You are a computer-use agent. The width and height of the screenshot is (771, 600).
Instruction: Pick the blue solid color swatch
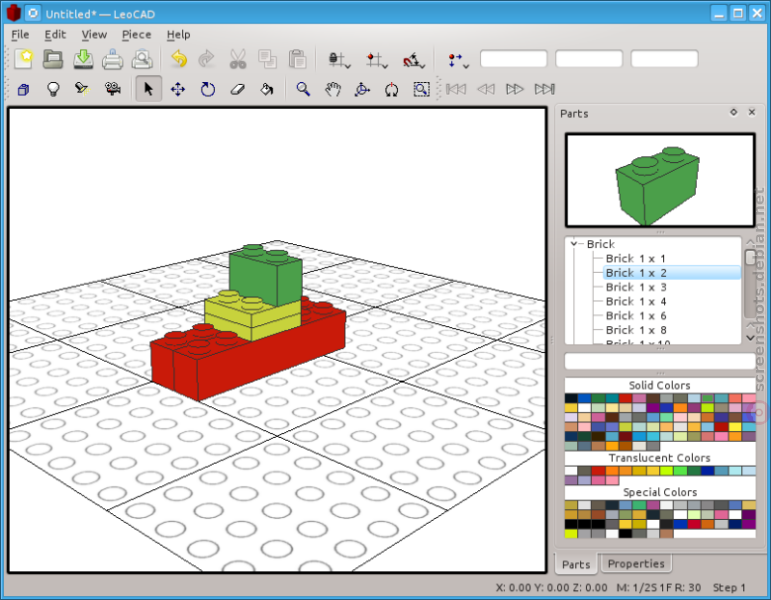pos(584,398)
